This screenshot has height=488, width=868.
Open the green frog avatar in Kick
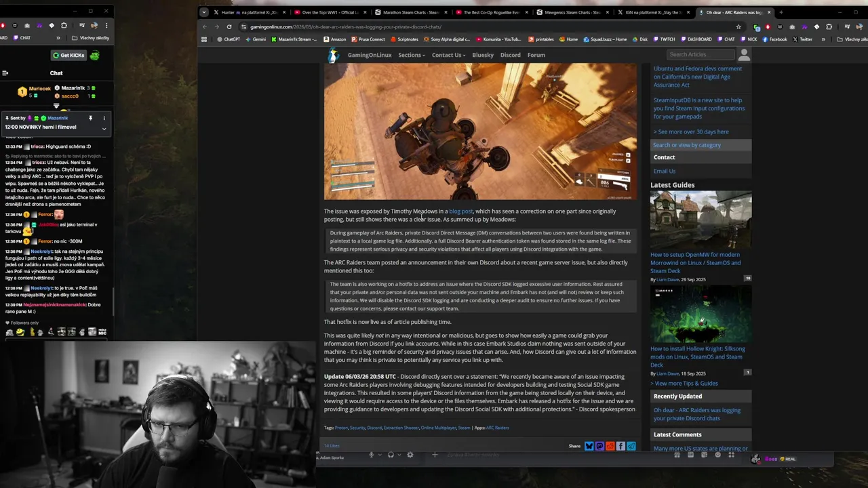tap(94, 56)
